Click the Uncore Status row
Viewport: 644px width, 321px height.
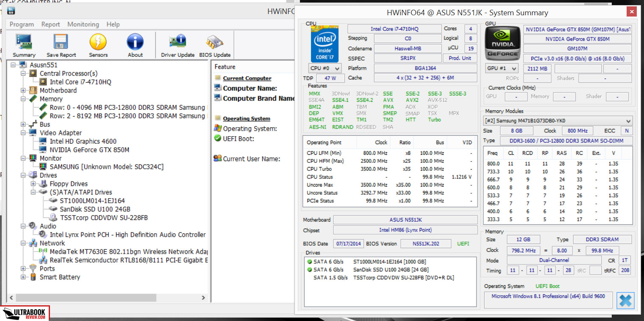pos(390,193)
